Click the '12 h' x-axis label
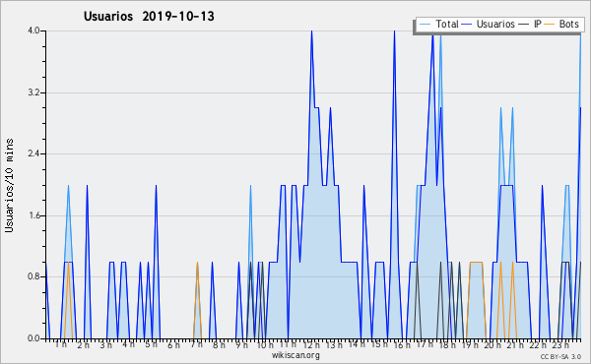The image size is (591, 364). (x=311, y=344)
